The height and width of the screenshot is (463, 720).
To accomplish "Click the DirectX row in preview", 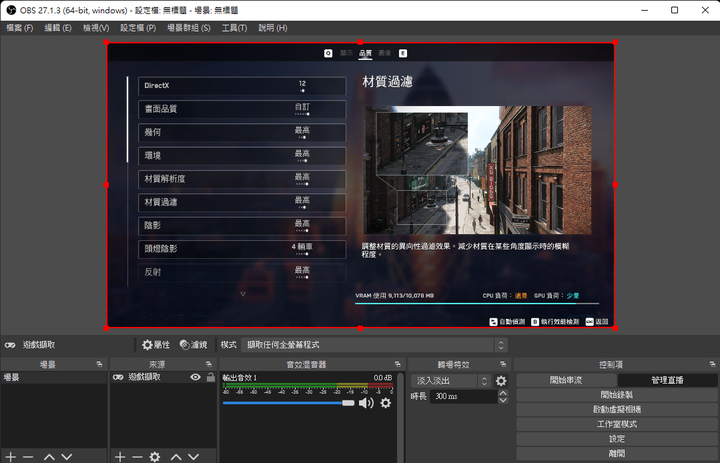I will pyautogui.click(x=242, y=86).
